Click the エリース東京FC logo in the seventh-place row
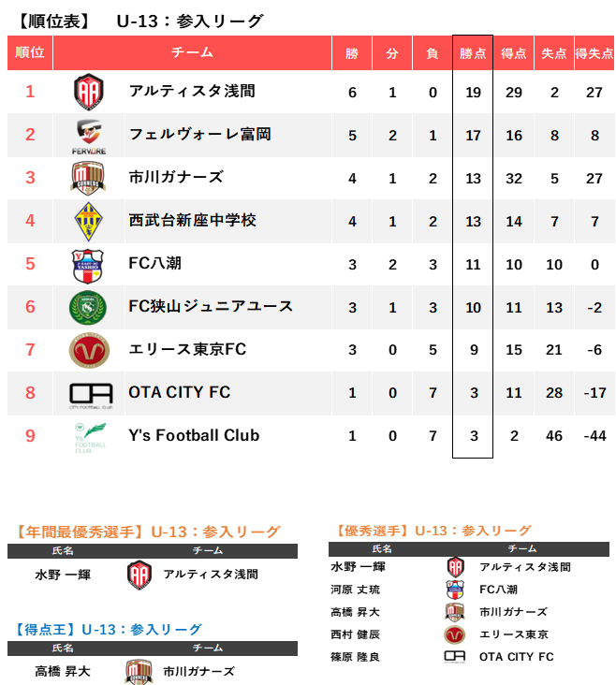Viewport: 616px width, 685px height. tap(89, 350)
